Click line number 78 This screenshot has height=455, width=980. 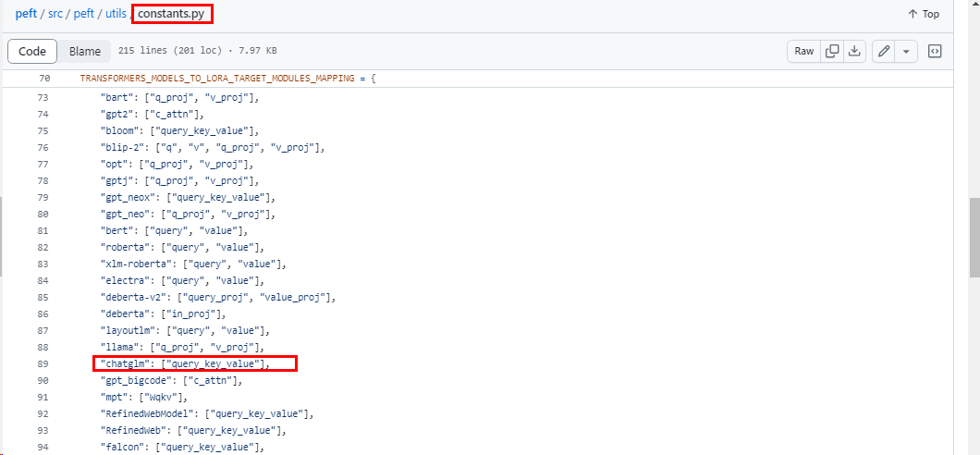[x=43, y=181]
